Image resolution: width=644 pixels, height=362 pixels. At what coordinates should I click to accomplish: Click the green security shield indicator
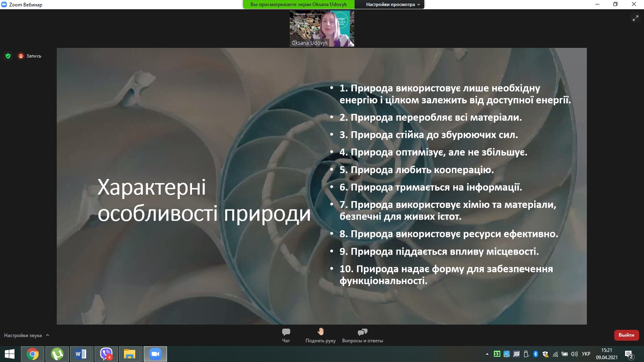[8, 56]
